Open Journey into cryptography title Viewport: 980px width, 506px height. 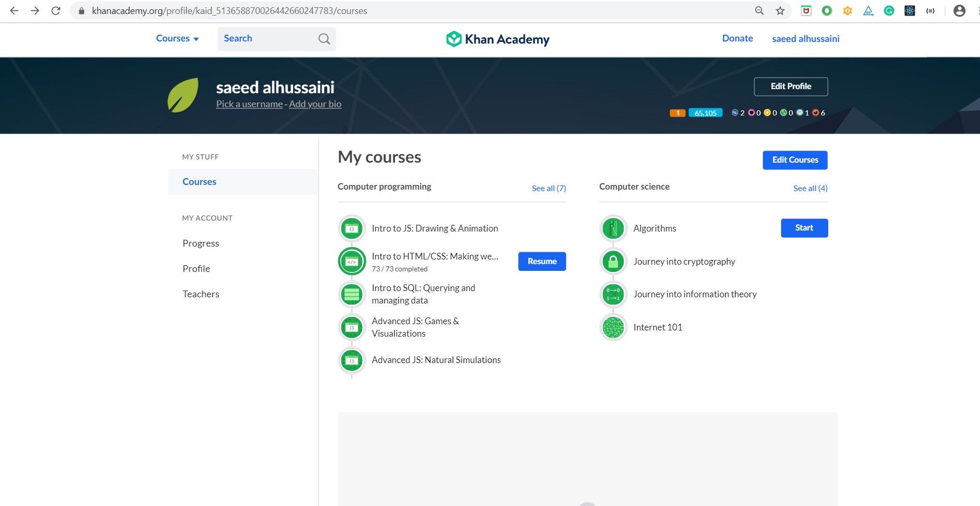(684, 262)
